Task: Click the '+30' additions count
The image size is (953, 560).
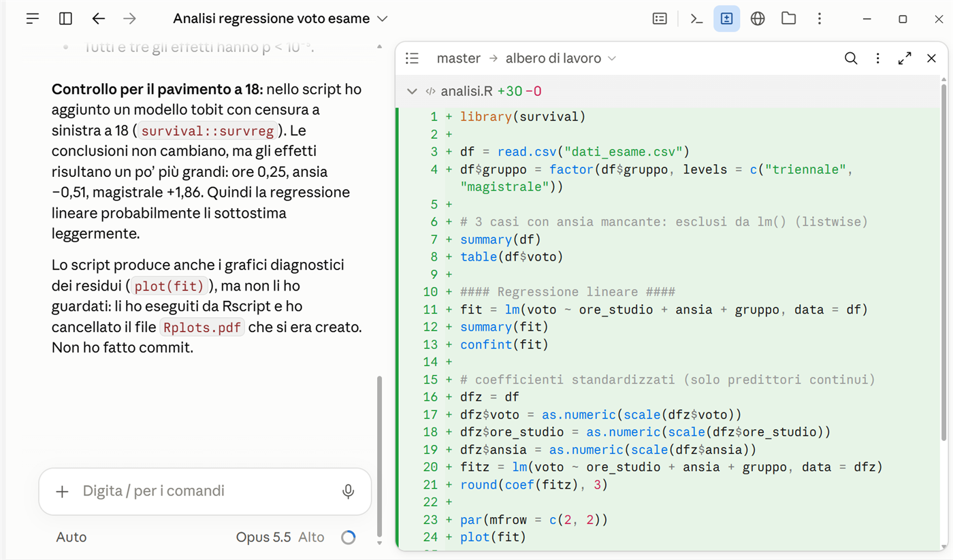Action: [x=510, y=91]
